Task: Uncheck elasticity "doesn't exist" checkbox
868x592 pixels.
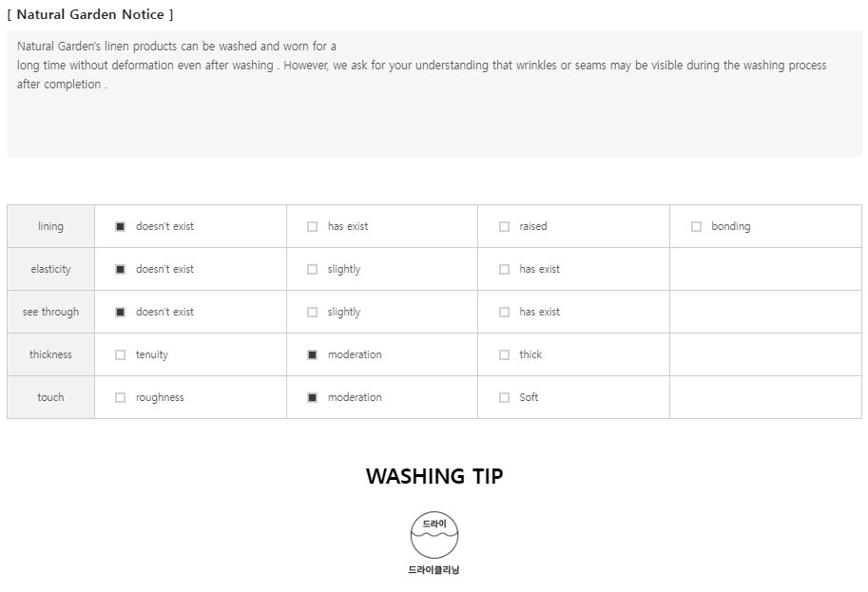Action: (x=120, y=270)
